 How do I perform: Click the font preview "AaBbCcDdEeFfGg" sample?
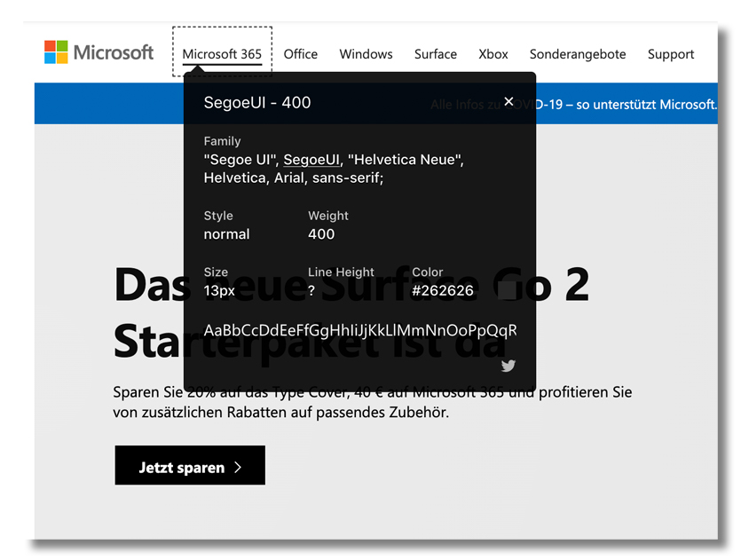click(360, 330)
